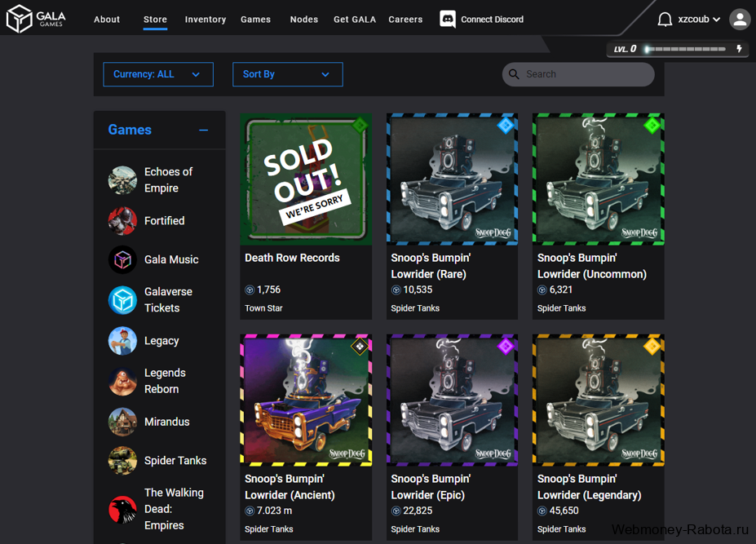
Task: Click the Death Row Records rarity badge
Action: 360,126
